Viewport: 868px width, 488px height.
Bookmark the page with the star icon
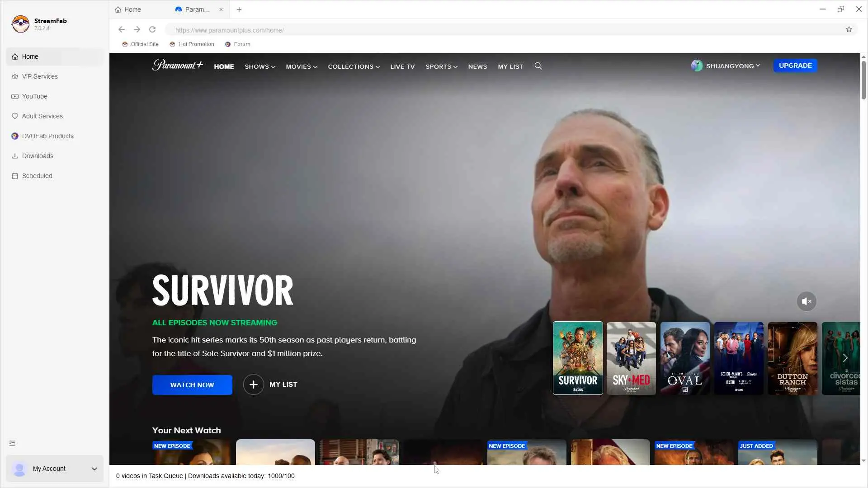pos(849,29)
